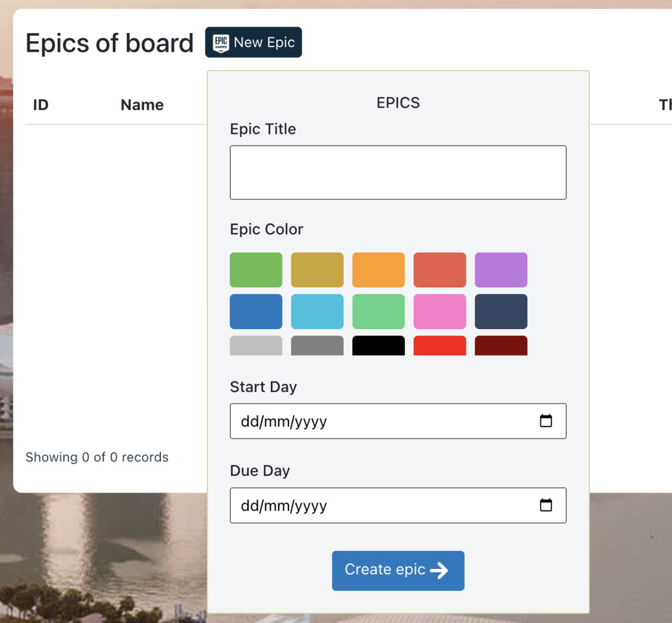
Task: Select the sky blue color swatch
Action: (x=317, y=311)
